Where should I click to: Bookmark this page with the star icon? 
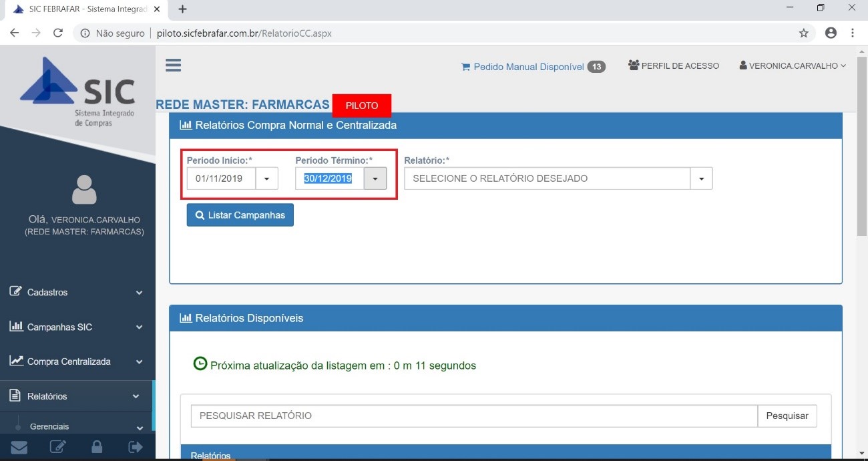pyautogui.click(x=804, y=33)
